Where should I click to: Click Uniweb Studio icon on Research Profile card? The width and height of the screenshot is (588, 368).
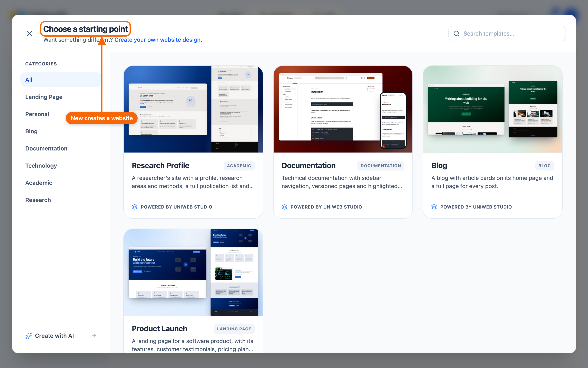click(x=135, y=207)
